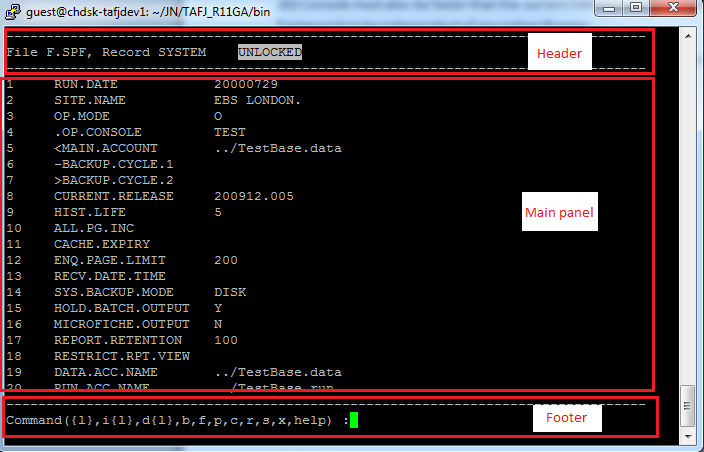Viewport: 704px width, 452px height.
Task: Click the CURRENT.RELEASE value 200912.005
Action: click(x=254, y=196)
